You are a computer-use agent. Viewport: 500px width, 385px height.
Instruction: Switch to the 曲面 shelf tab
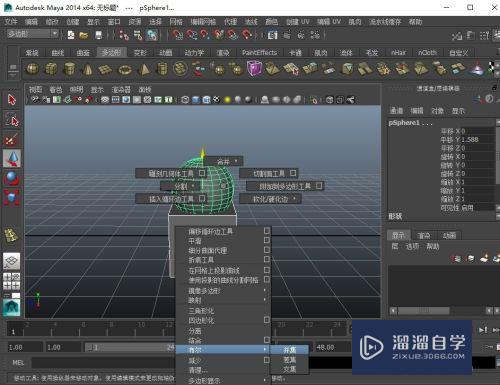tap(83, 52)
